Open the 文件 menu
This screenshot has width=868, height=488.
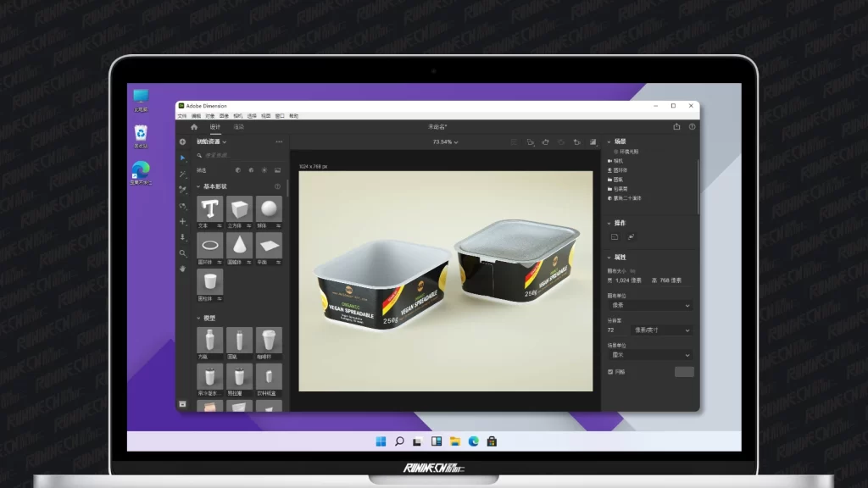coord(182,116)
